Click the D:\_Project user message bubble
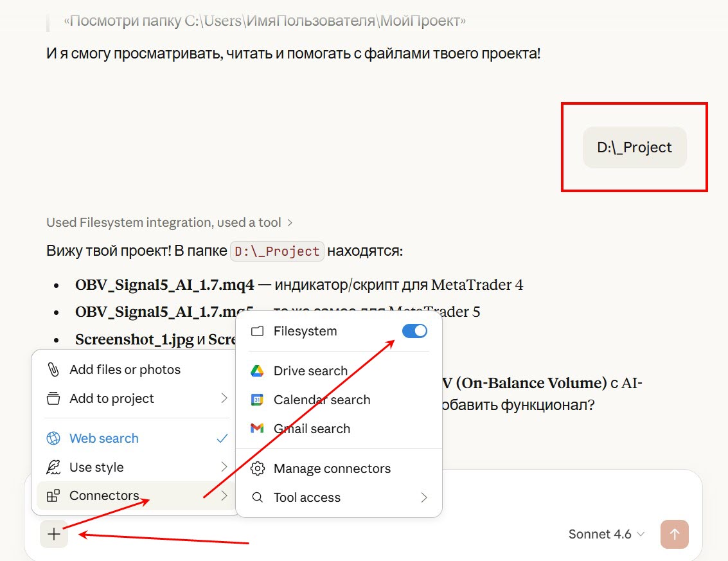 coord(634,147)
